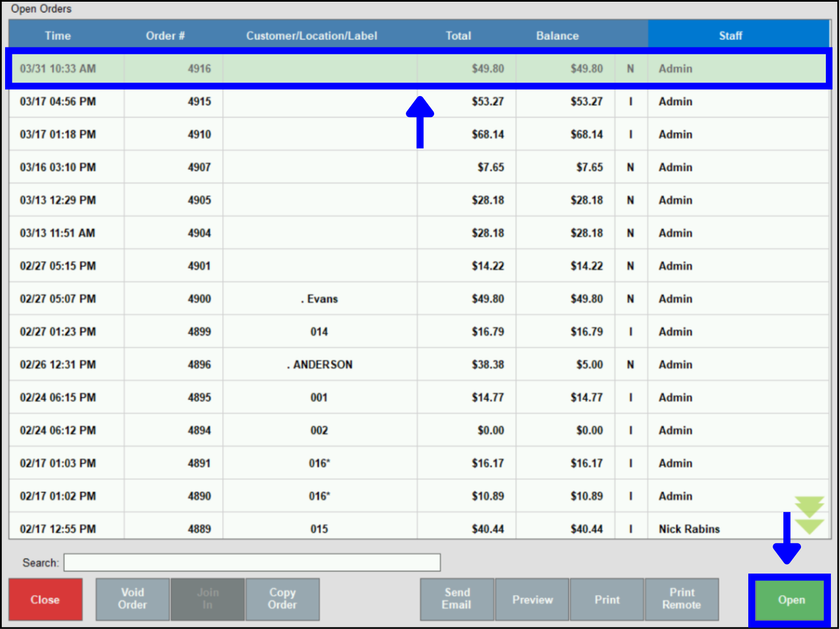Print the order to remote printer
Image resolution: width=840 pixels, height=629 pixels.
682,600
